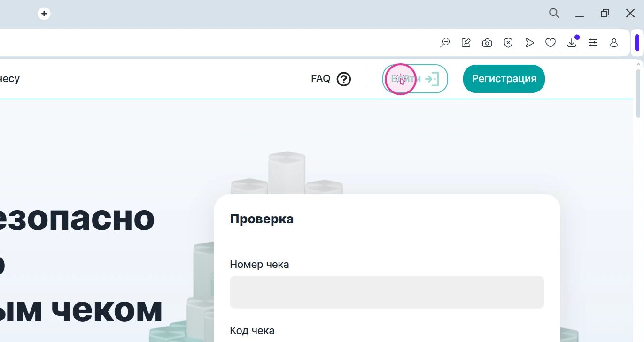Click the page vertical scrollbar thumb
Screen dimensions: 644x342
[638, 94]
